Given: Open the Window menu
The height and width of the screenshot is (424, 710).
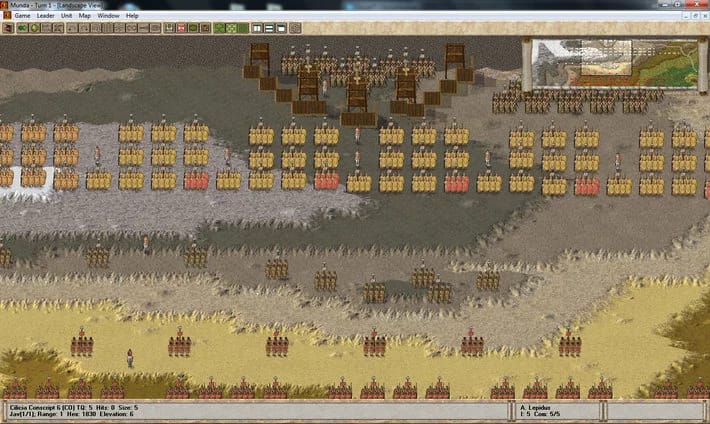Looking at the screenshot, I should point(108,16).
